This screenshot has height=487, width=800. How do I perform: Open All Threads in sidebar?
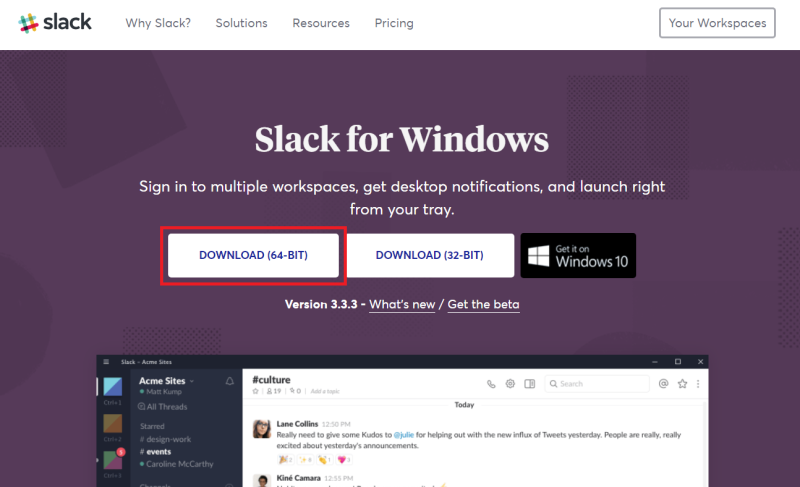(x=163, y=406)
